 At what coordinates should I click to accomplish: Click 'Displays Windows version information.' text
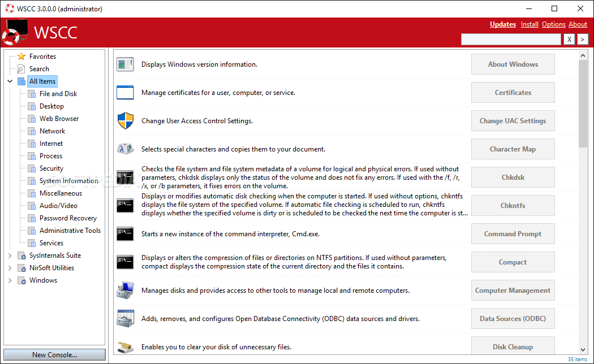(x=199, y=64)
